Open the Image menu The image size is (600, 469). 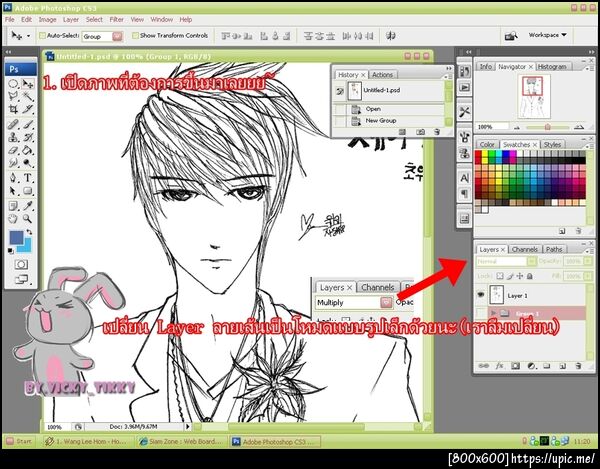47,19
